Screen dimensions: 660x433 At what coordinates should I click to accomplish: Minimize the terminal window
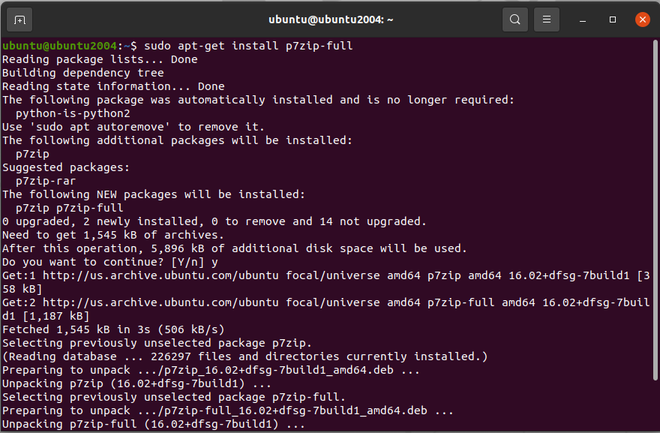pos(582,19)
